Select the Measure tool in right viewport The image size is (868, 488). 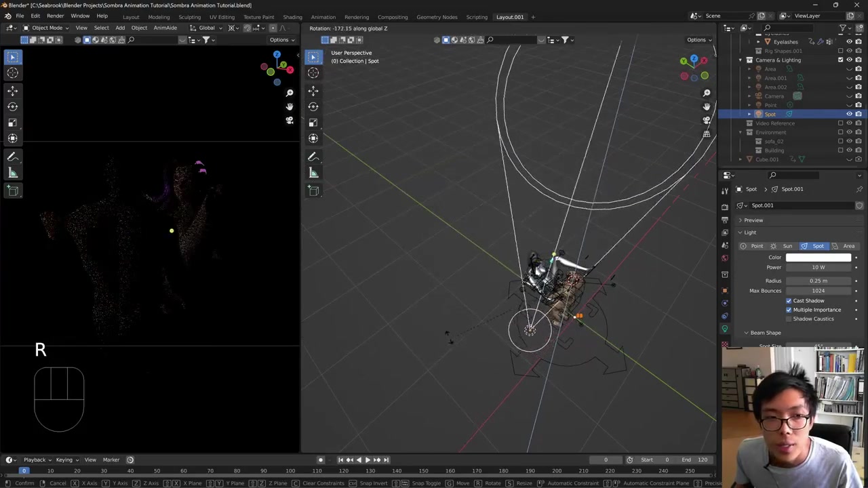click(x=313, y=174)
